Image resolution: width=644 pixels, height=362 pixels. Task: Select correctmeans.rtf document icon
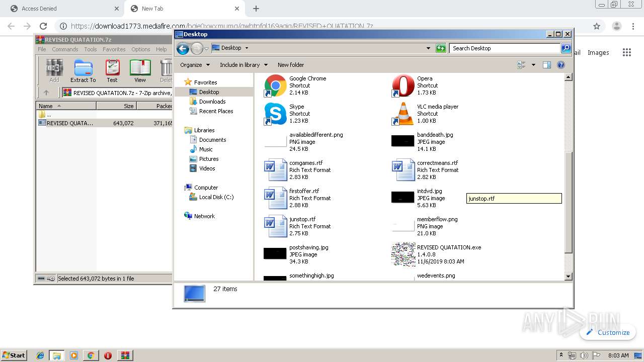click(x=403, y=170)
